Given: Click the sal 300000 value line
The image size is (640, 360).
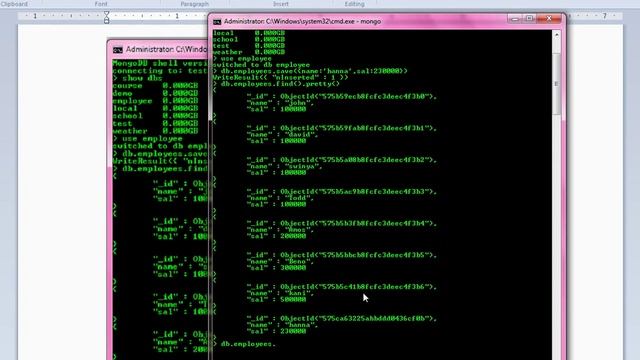Looking at the screenshot, I should tap(276, 268).
